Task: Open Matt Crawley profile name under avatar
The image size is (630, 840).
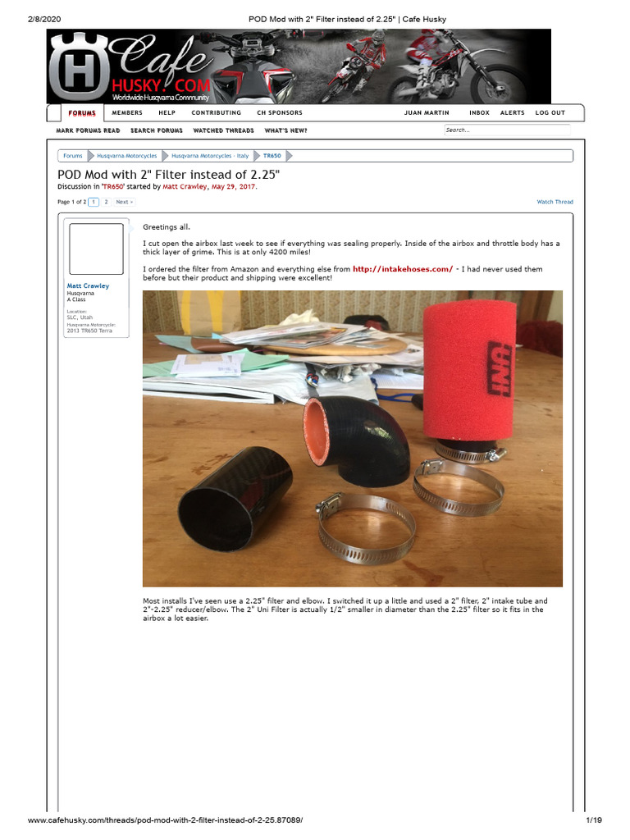Action: (88, 286)
